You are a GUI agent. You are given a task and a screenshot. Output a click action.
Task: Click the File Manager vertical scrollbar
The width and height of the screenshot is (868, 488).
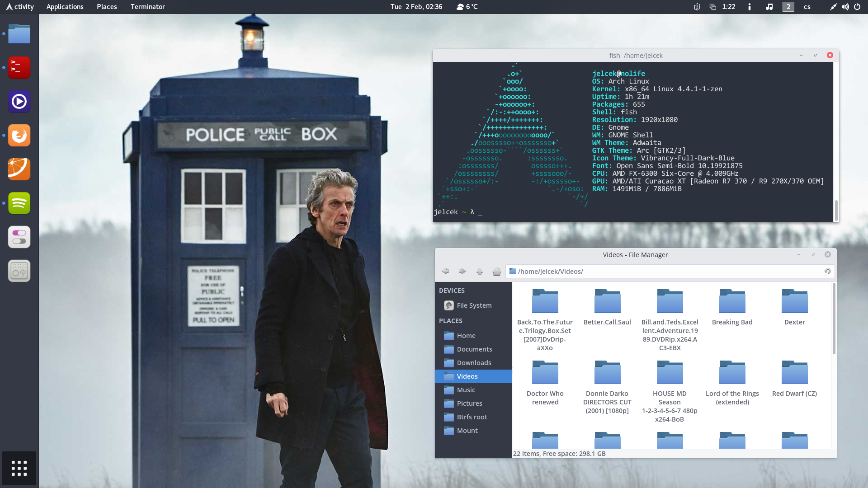834,319
